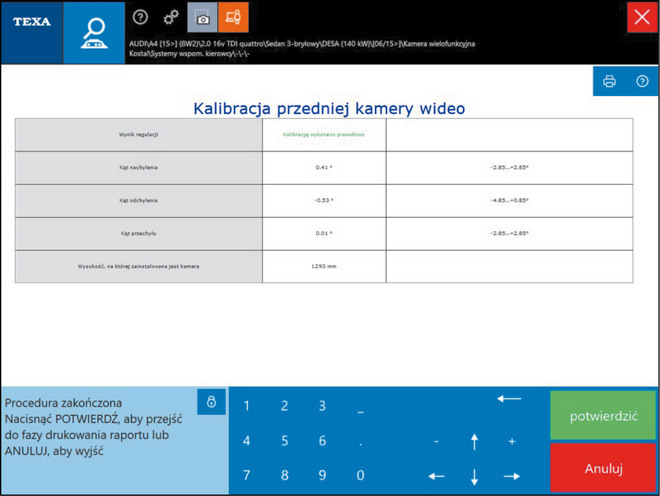660x496 pixels.
Task: Print the calibration results with the printer icon
Action: pyautogui.click(x=610, y=81)
